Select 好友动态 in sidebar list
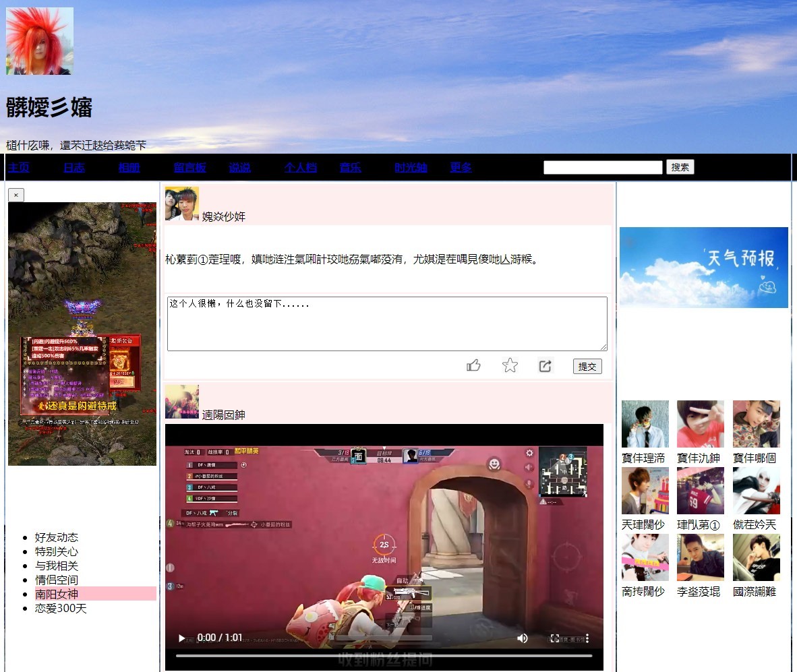 (x=57, y=537)
